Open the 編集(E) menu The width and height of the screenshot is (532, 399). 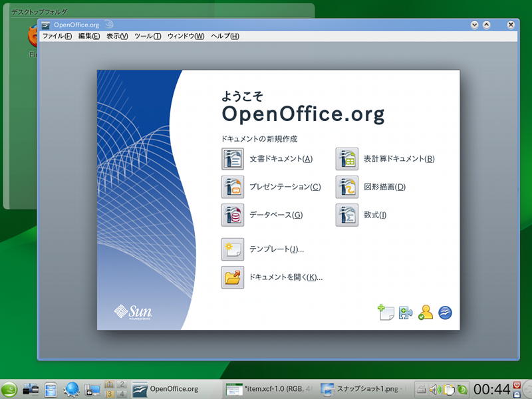click(89, 36)
